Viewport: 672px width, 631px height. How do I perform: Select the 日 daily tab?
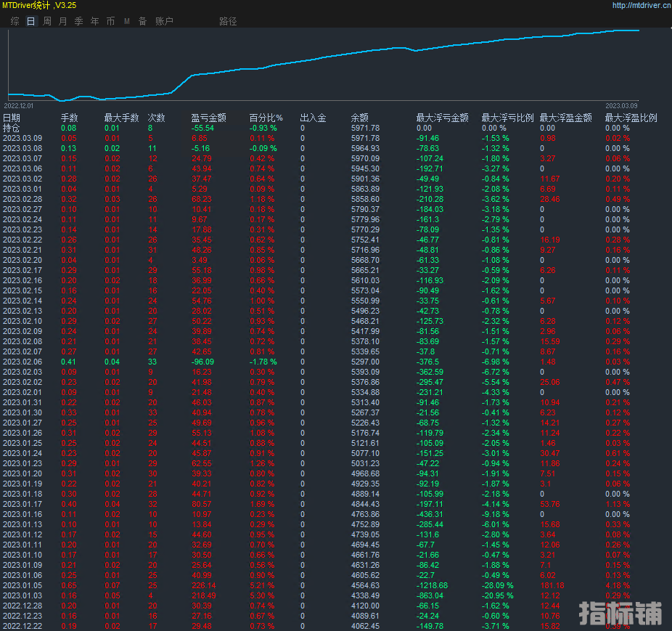(x=31, y=21)
